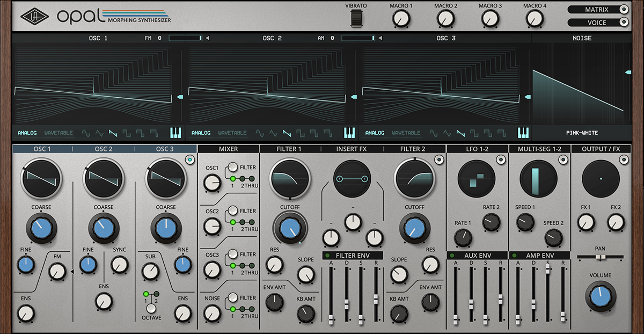Toggle the NOISE mixer Filter button
Viewport: 644px width, 334px height.
pyautogui.click(x=233, y=298)
